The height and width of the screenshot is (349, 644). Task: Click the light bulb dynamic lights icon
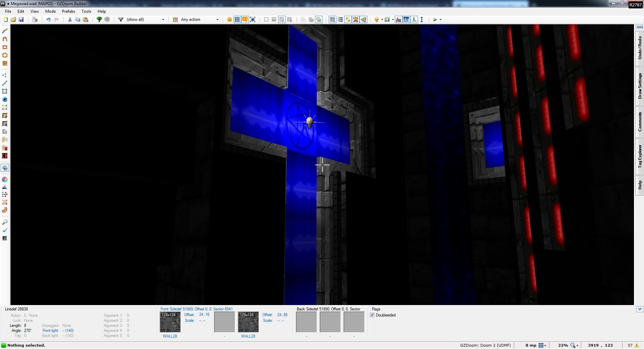click(x=376, y=19)
